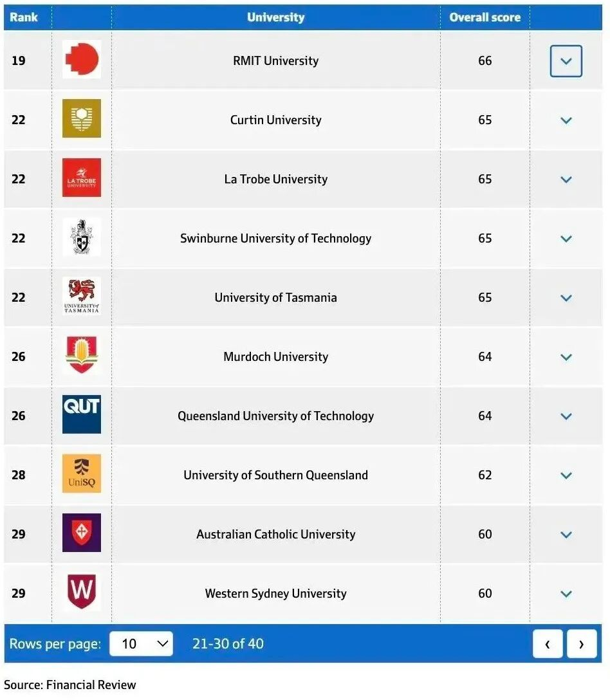This screenshot has width=610, height=700.
Task: Go to the next page of results
Action: (x=581, y=644)
